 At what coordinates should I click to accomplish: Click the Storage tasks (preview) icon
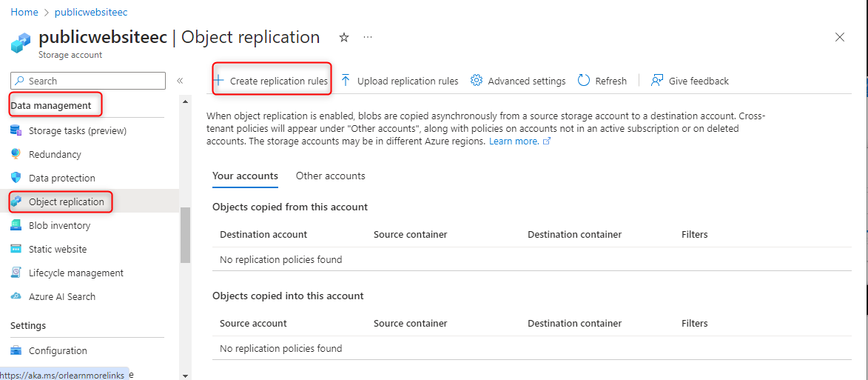(16, 131)
